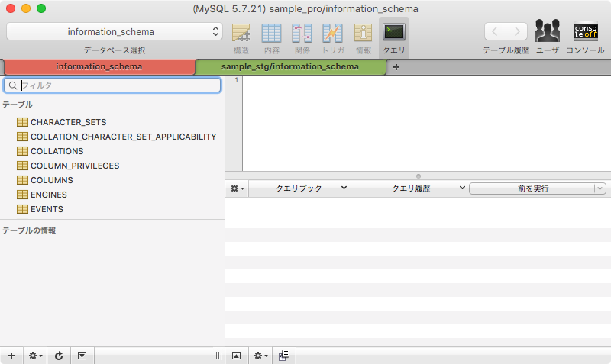Image resolution: width=611 pixels, height=364 pixels.
Task: Toggle the Console (コンソール) window
Action: [x=585, y=36]
